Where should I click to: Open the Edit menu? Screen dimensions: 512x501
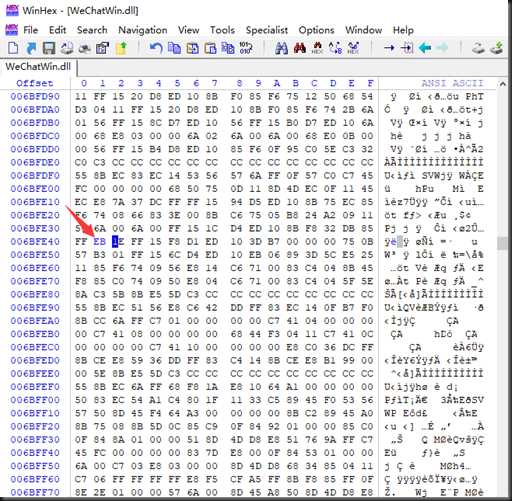point(57,30)
